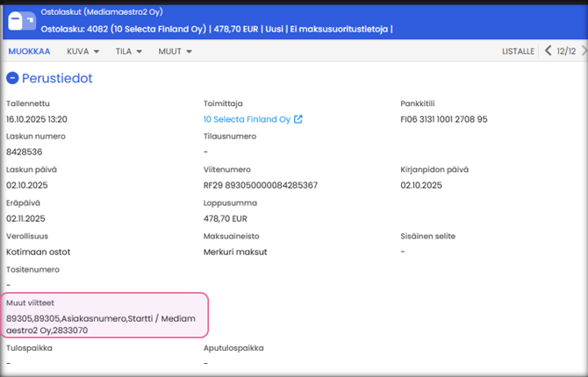Expand the TILA dropdown menu
This screenshot has height=377, width=588.
click(x=129, y=51)
